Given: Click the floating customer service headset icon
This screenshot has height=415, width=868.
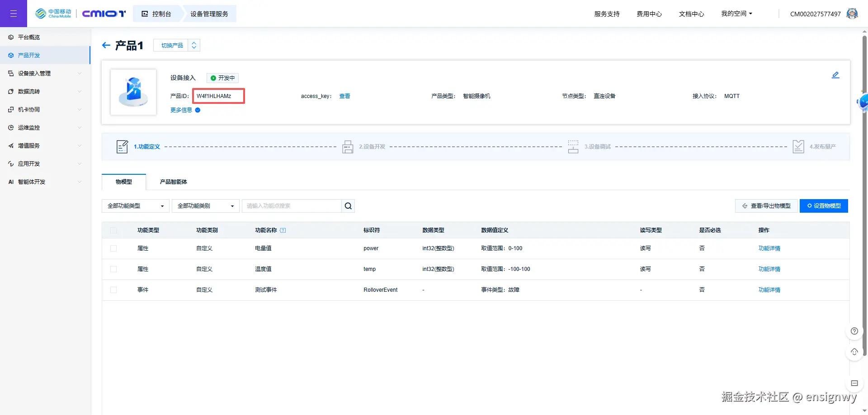Looking at the screenshot, I should 854,352.
